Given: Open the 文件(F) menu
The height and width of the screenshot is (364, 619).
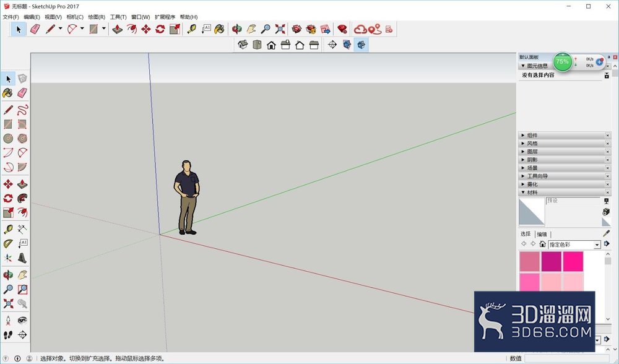Looking at the screenshot, I should pos(11,17).
